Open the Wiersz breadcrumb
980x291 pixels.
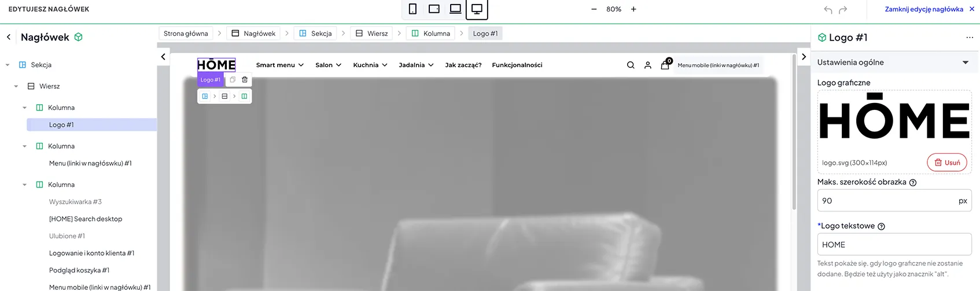(371, 34)
